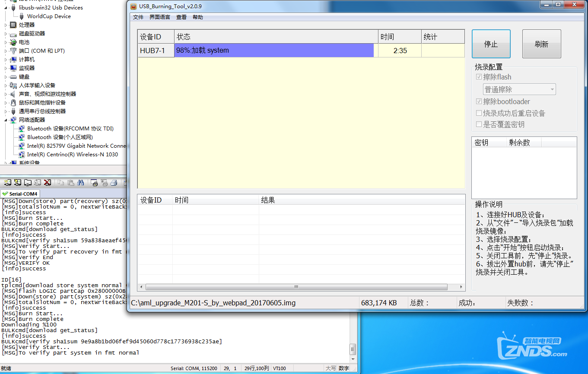The width and height of the screenshot is (588, 374).
Task: Open the 文件 menu
Action: [x=138, y=17]
